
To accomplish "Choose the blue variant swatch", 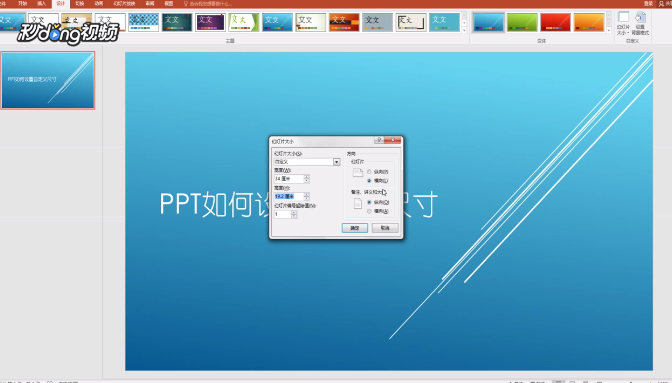I will pyautogui.click(x=489, y=22).
